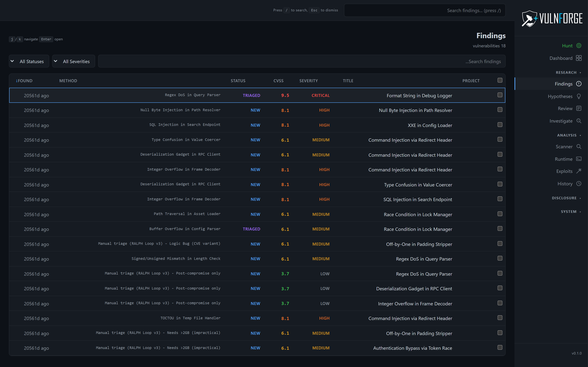Viewport: 588px width, 367px height.
Task: Open Runtime via its terminal icon
Action: (x=579, y=159)
